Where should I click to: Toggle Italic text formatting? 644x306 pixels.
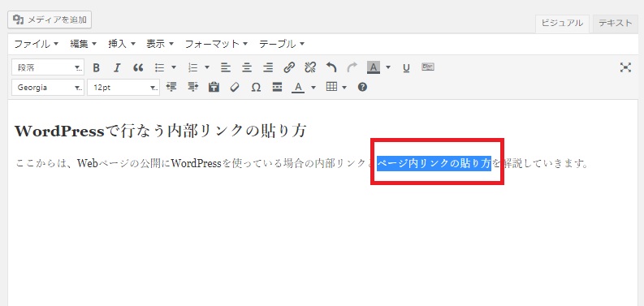click(117, 67)
